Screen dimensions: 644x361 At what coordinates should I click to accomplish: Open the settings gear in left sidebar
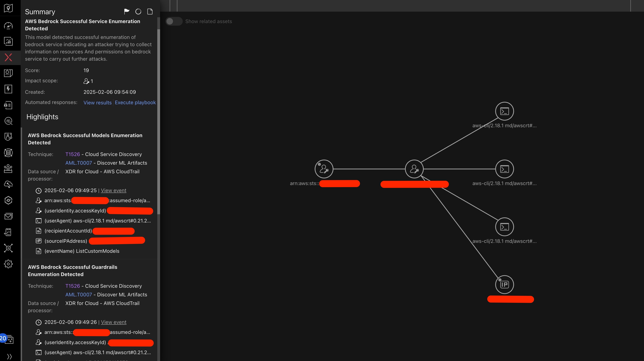click(8, 264)
